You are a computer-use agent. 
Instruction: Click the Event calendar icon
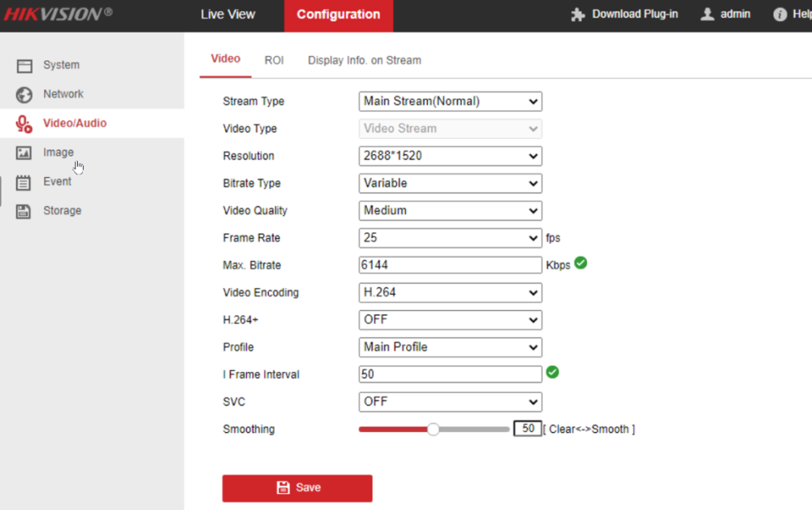tap(24, 182)
